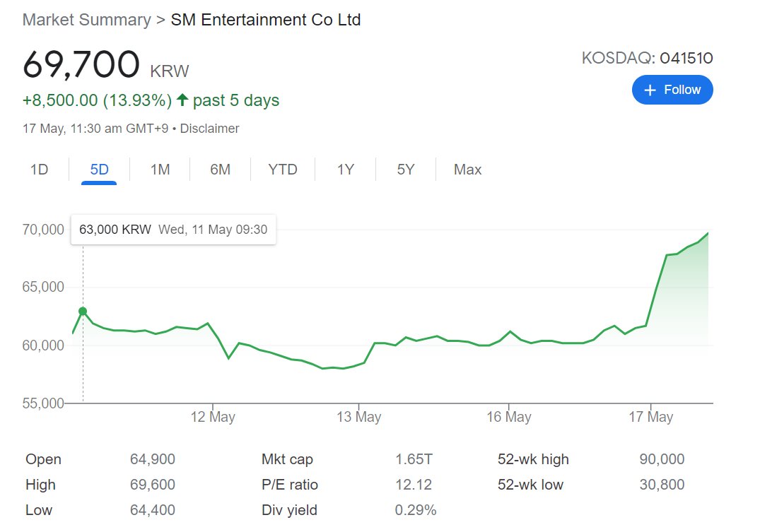This screenshot has height=532, width=760.
Task: Click the Open value 64,900
Action: point(153,459)
